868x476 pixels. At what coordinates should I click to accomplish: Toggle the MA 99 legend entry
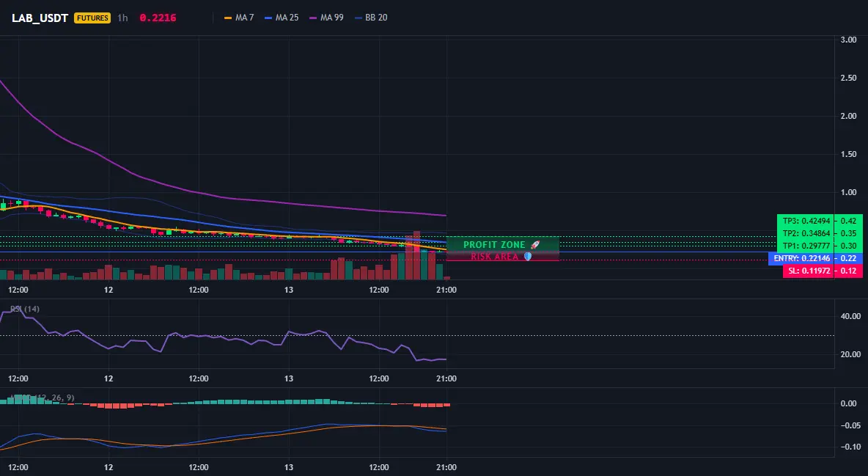point(327,18)
